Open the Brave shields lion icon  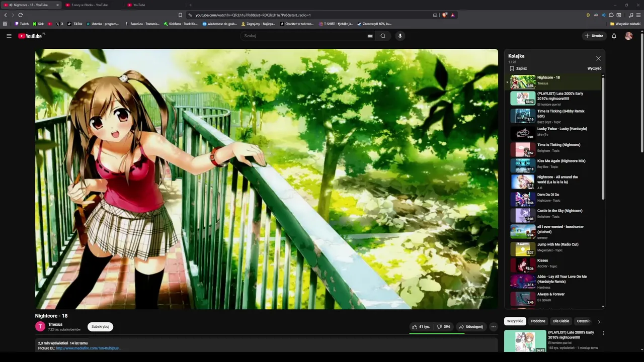tap(444, 15)
